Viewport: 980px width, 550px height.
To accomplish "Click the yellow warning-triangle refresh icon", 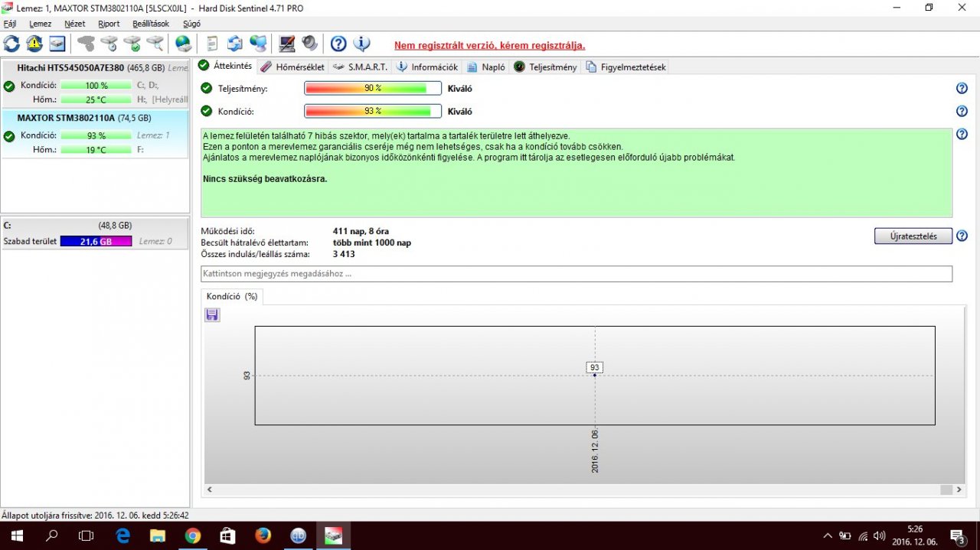I will (34, 44).
